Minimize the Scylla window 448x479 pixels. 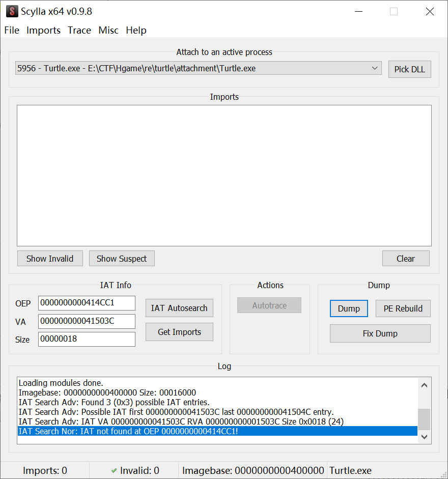pos(358,12)
